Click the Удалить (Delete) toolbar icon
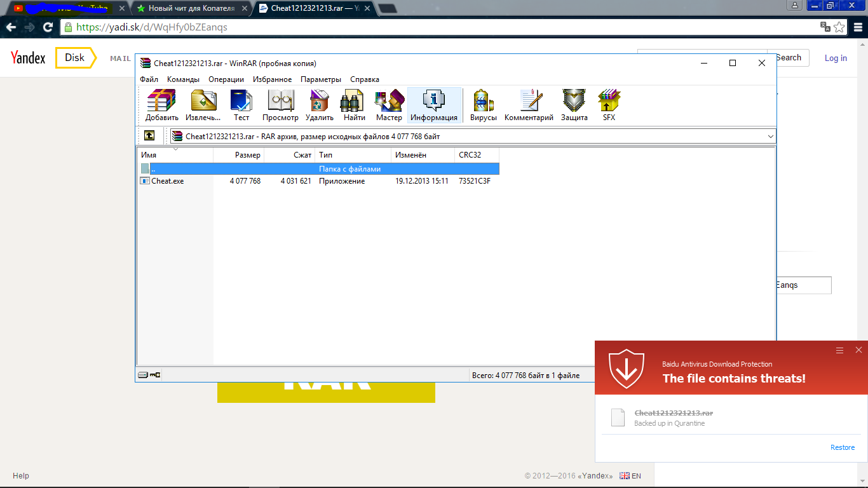The width and height of the screenshot is (868, 488). tap(320, 105)
